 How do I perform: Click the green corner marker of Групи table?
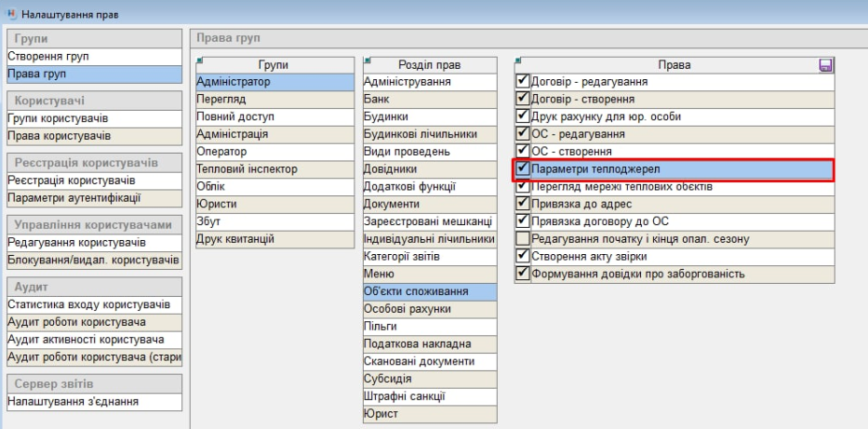point(199,60)
